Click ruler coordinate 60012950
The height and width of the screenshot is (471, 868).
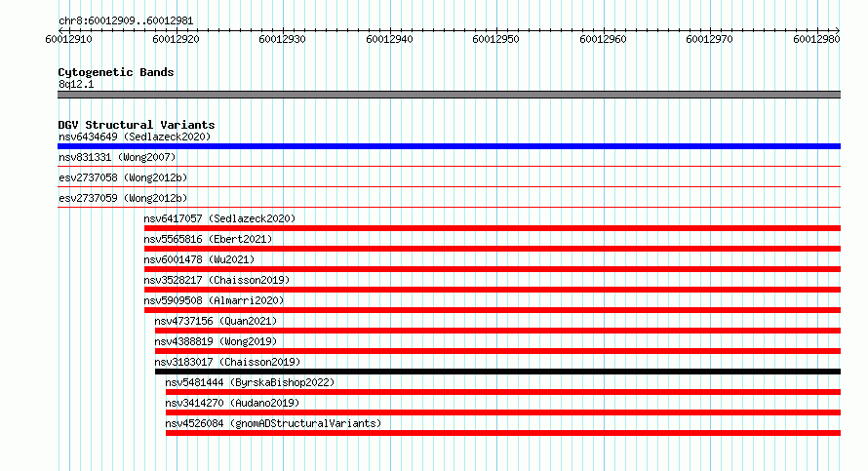[496, 39]
